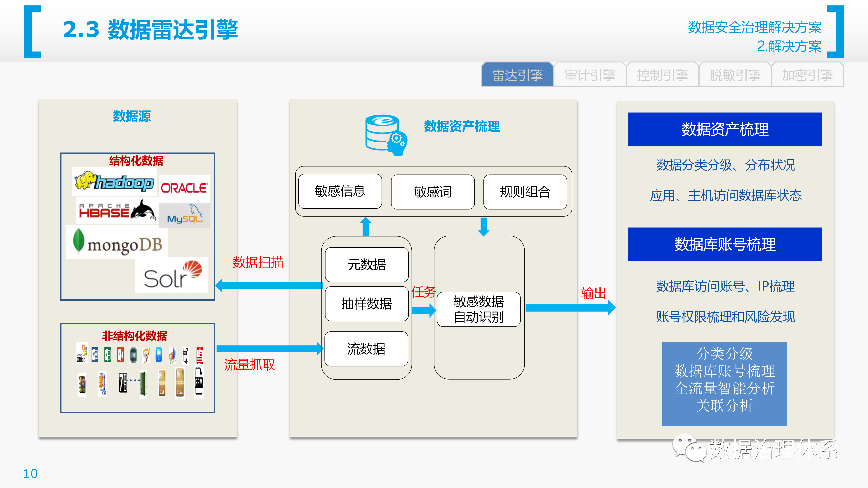
Task: Open the 脱敏引擎 tab
Action: click(735, 75)
